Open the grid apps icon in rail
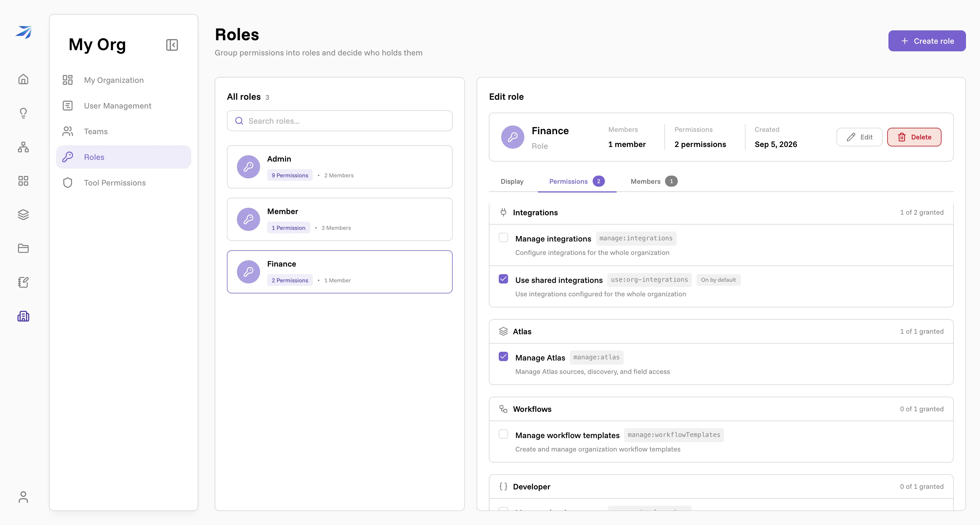The width and height of the screenshot is (980, 525). pyautogui.click(x=23, y=181)
